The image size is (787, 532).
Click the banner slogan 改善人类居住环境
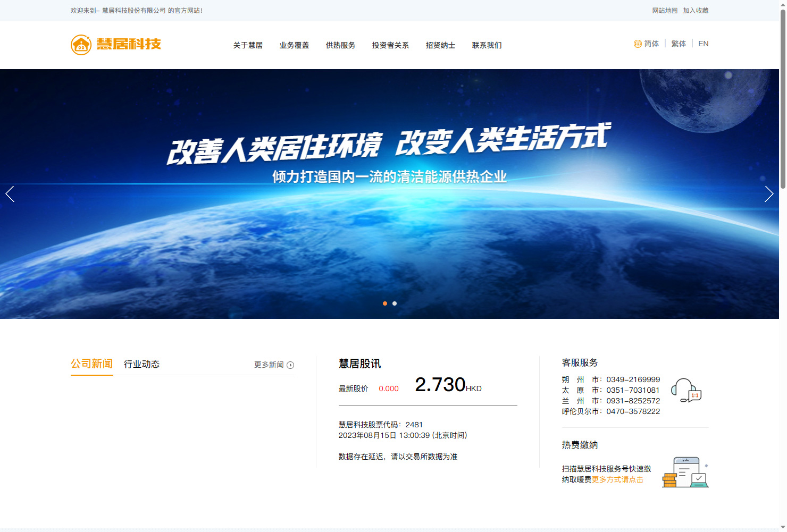coord(274,148)
